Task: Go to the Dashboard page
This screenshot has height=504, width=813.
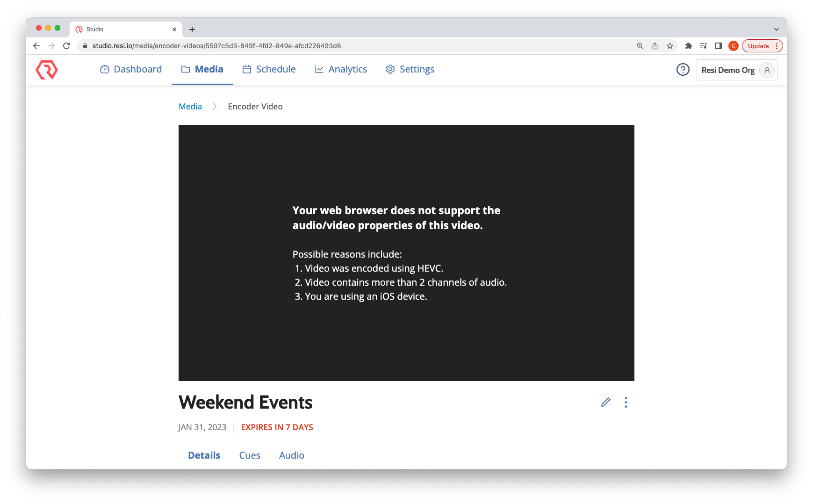Action: point(131,69)
